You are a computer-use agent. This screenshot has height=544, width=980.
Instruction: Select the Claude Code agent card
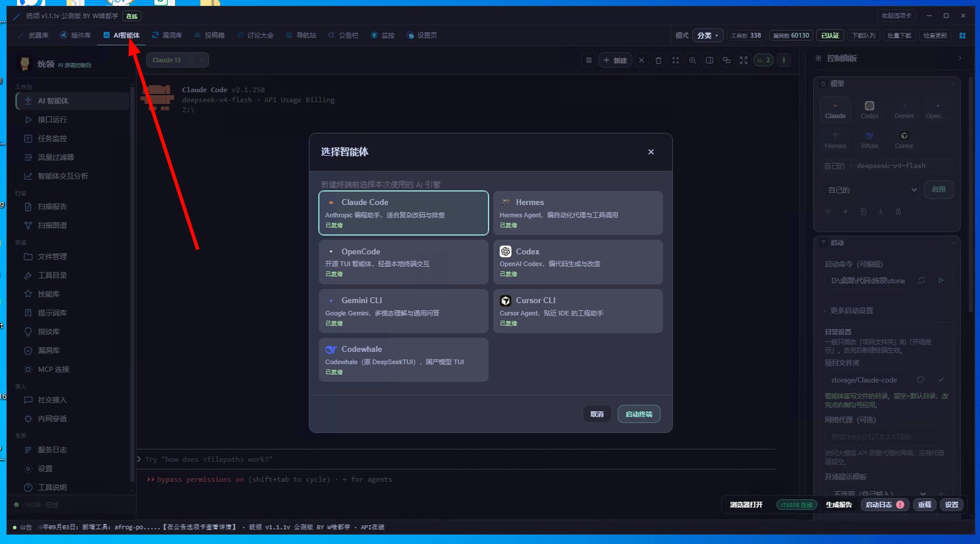pos(403,213)
